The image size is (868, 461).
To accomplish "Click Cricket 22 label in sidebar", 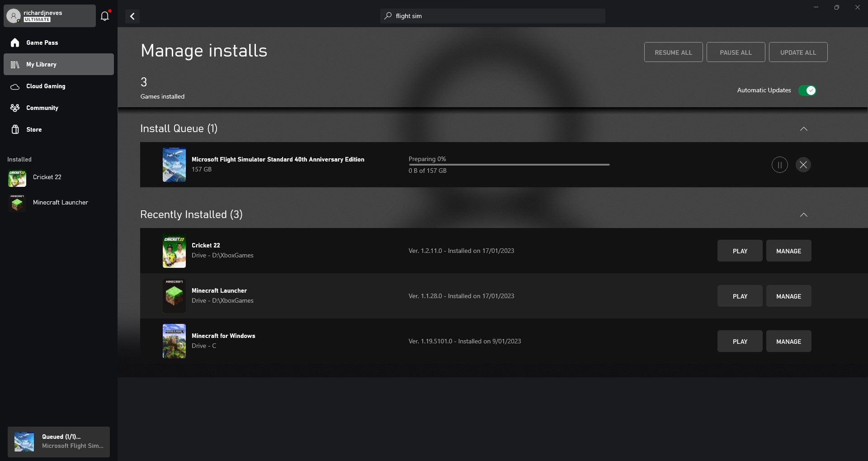I will coord(47,177).
